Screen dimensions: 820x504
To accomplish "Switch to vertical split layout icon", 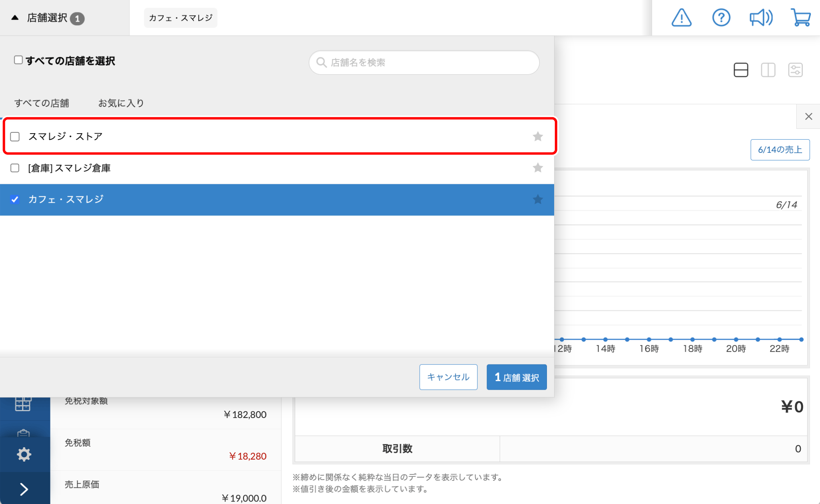I will [x=768, y=70].
